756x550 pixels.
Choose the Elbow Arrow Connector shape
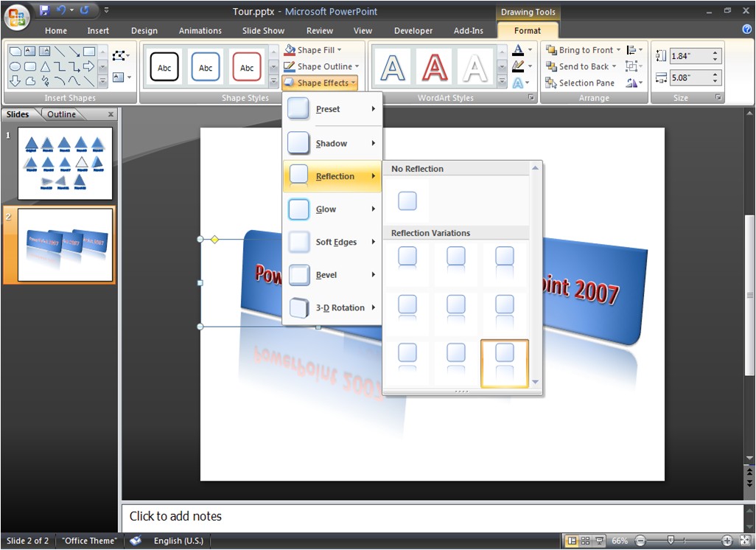(x=74, y=66)
